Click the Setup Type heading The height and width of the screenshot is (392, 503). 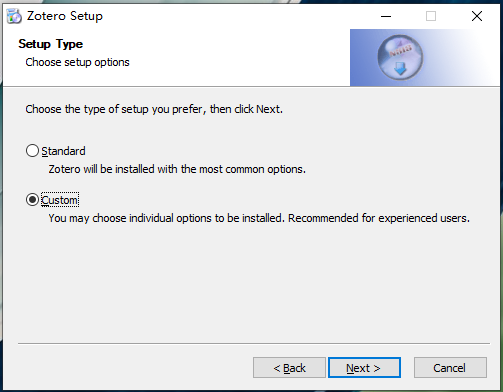pos(51,44)
